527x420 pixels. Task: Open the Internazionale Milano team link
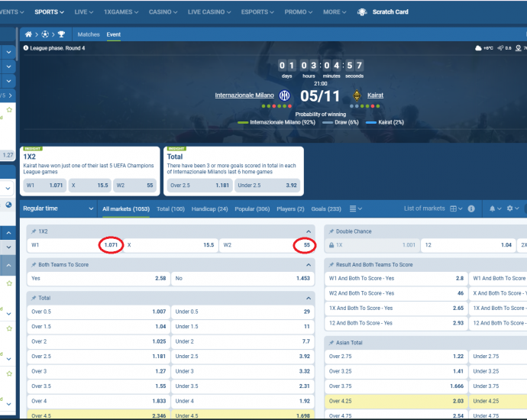click(245, 95)
